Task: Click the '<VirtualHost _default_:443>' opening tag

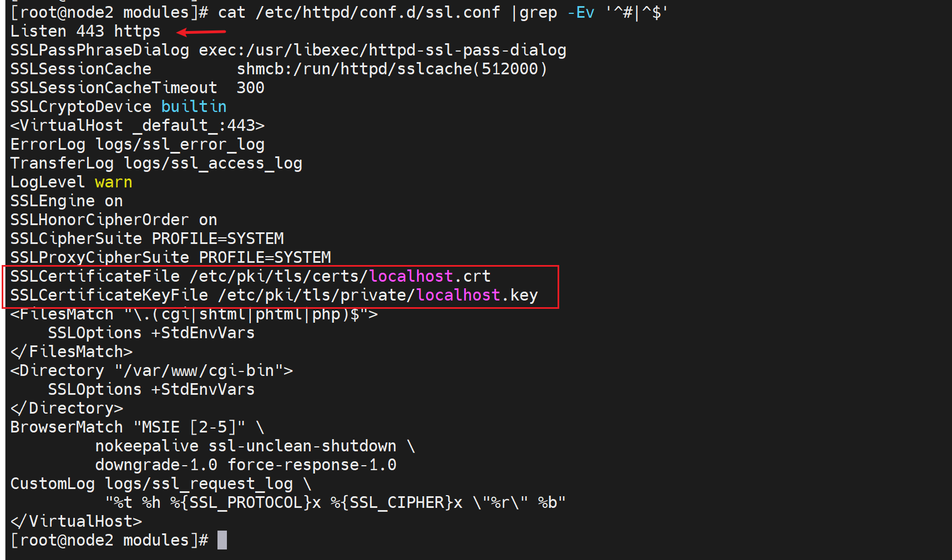Action: [137, 125]
